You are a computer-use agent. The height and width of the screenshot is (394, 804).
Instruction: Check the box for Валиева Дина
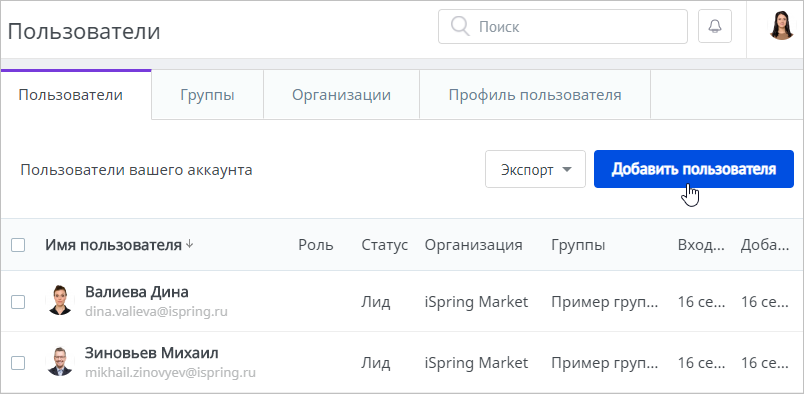click(x=18, y=302)
